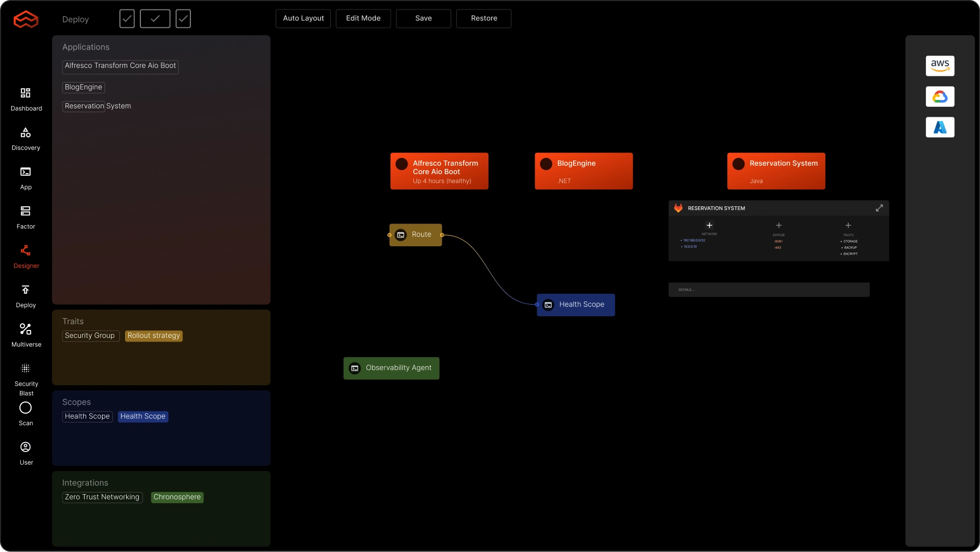This screenshot has width=980, height=552.
Task: Select the Google Cloud provider icon
Action: click(940, 97)
